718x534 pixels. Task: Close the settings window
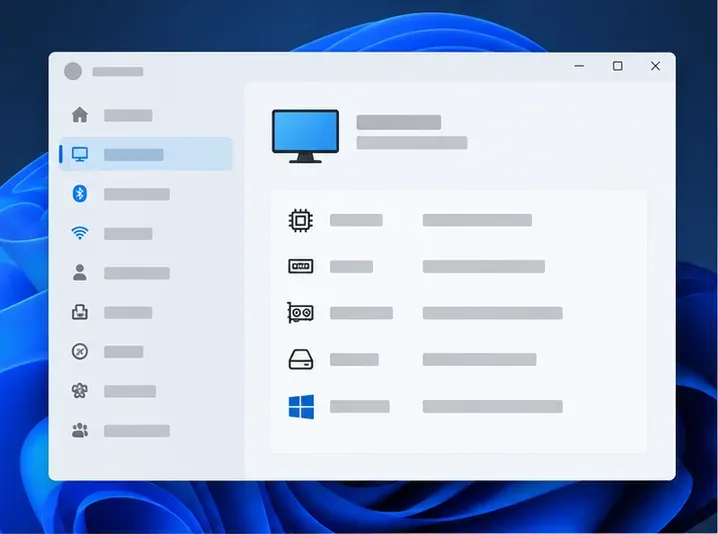[x=655, y=66]
